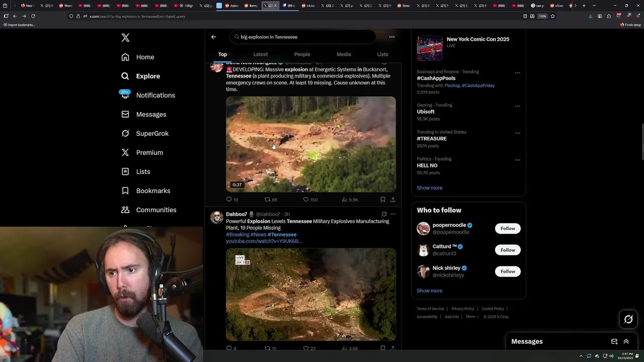
Task: Switch to the Latest tab
Action: (x=261, y=54)
